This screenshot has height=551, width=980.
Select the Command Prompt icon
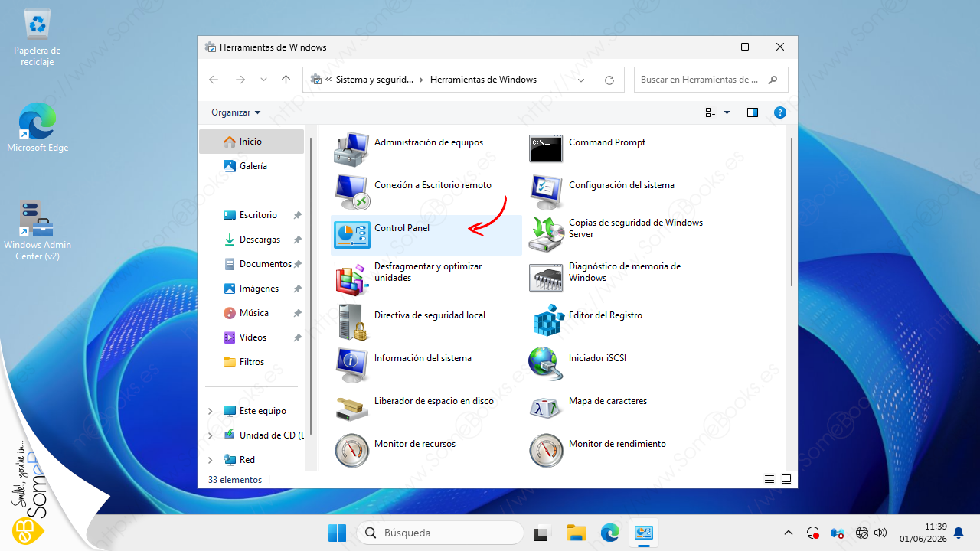tap(546, 148)
